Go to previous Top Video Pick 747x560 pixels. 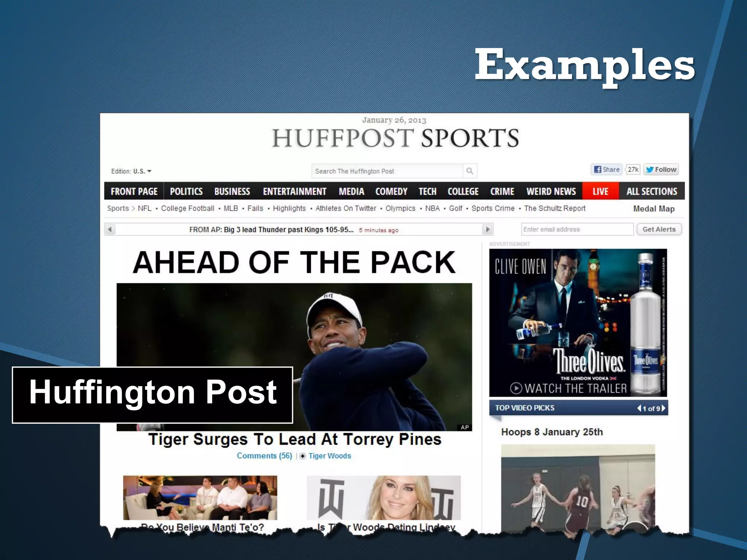click(639, 408)
